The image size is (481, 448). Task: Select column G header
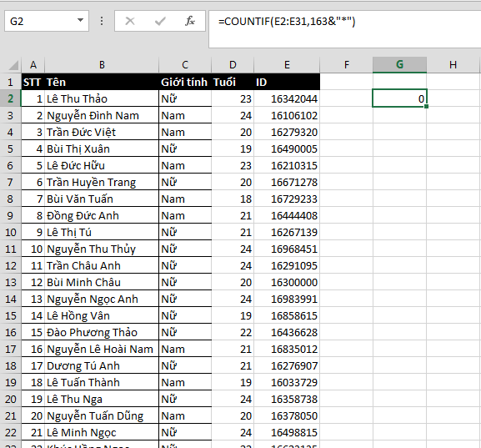[399, 65]
